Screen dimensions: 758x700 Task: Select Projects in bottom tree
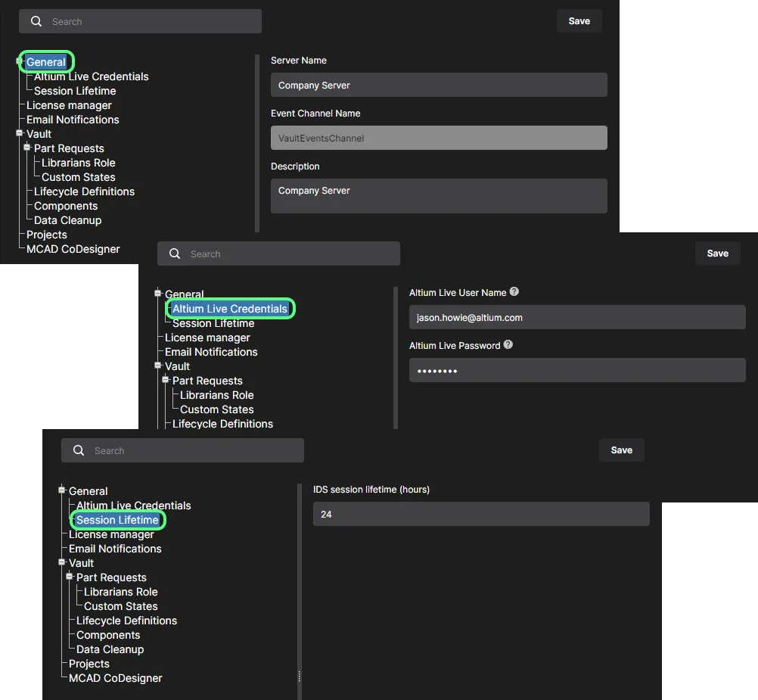(x=89, y=664)
